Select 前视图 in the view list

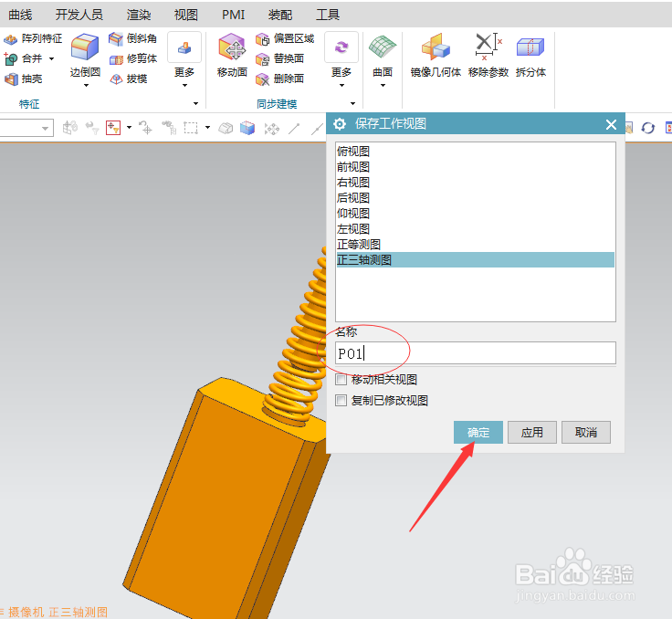pos(476,167)
